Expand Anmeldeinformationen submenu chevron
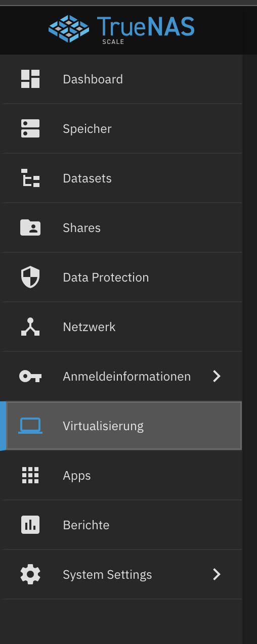Image resolution: width=257 pixels, height=644 pixels. point(217,377)
